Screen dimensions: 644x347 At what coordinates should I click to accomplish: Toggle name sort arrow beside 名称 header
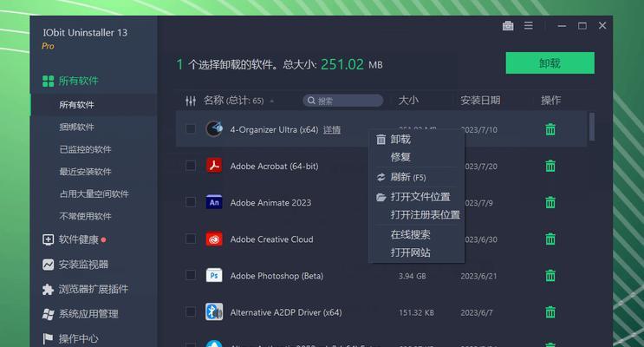[271, 101]
